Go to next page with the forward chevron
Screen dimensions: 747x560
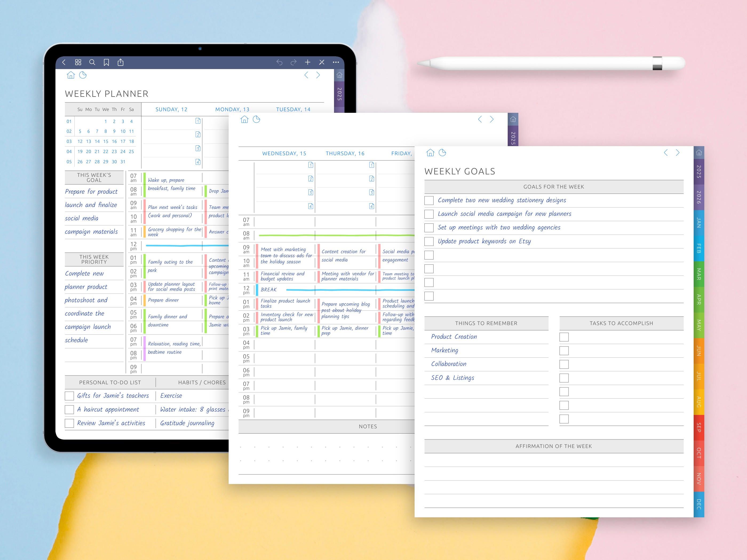[x=677, y=153]
